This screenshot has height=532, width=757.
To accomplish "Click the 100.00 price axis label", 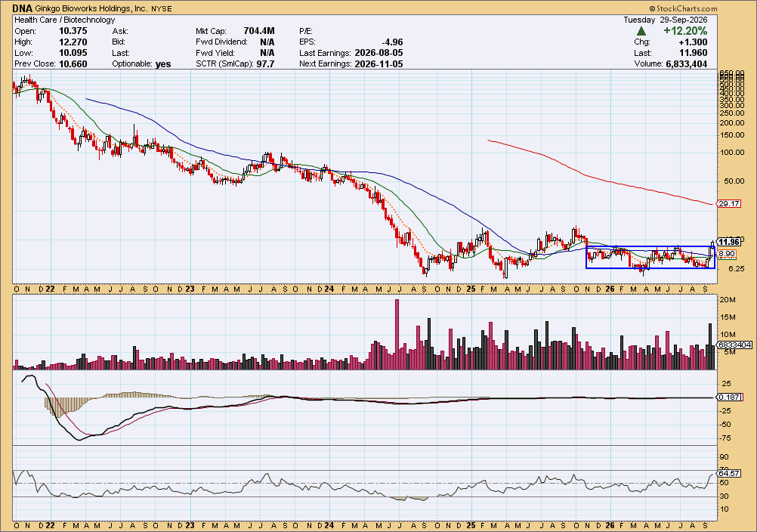I will click(732, 152).
